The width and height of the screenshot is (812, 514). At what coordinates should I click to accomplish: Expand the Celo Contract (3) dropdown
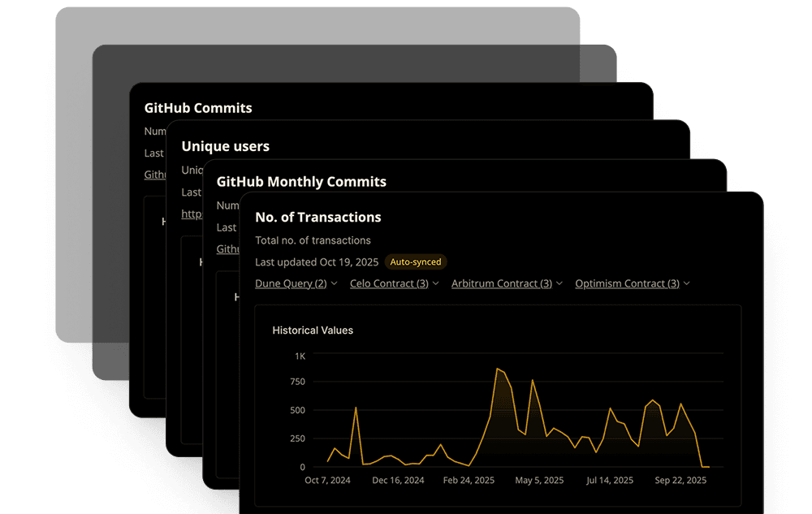coord(390,283)
